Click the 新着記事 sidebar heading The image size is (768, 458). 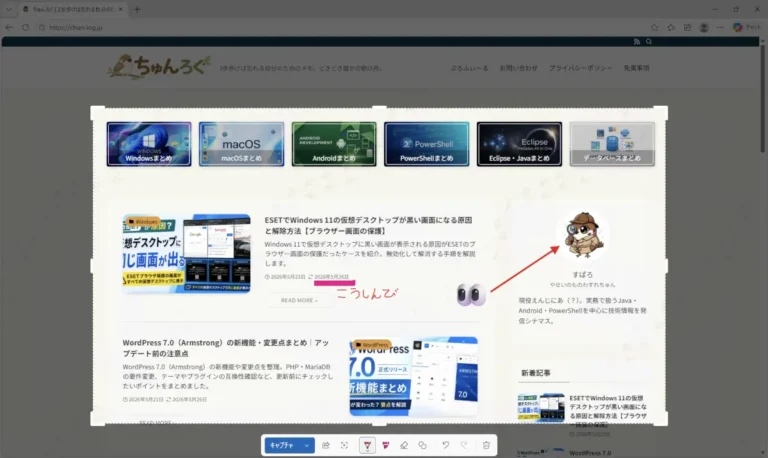[x=536, y=373]
